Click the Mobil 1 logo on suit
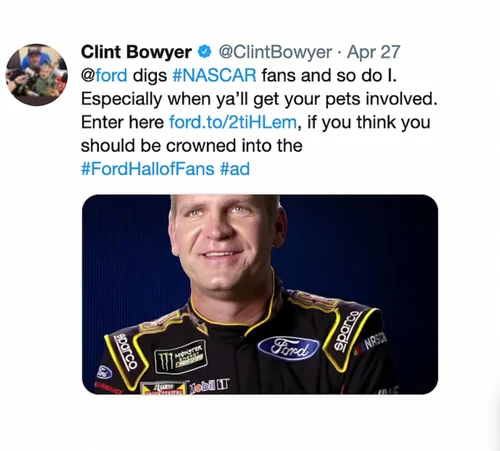The image size is (500, 451). (x=209, y=386)
